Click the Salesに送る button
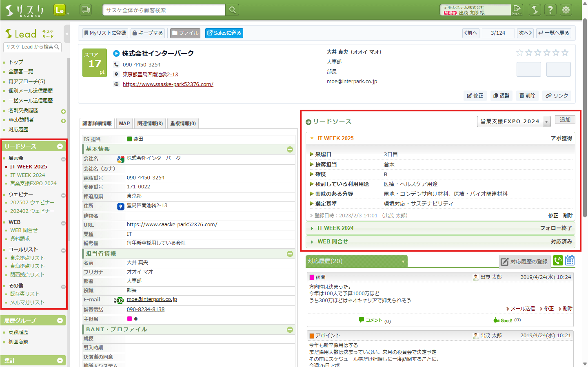Screen dimensions: 588x367 (x=224, y=33)
